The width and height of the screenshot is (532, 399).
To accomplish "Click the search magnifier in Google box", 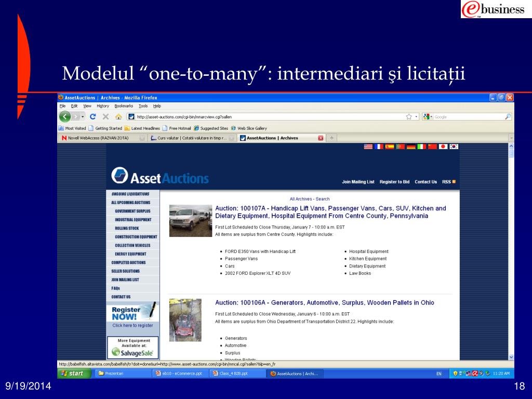I will coord(508,117).
